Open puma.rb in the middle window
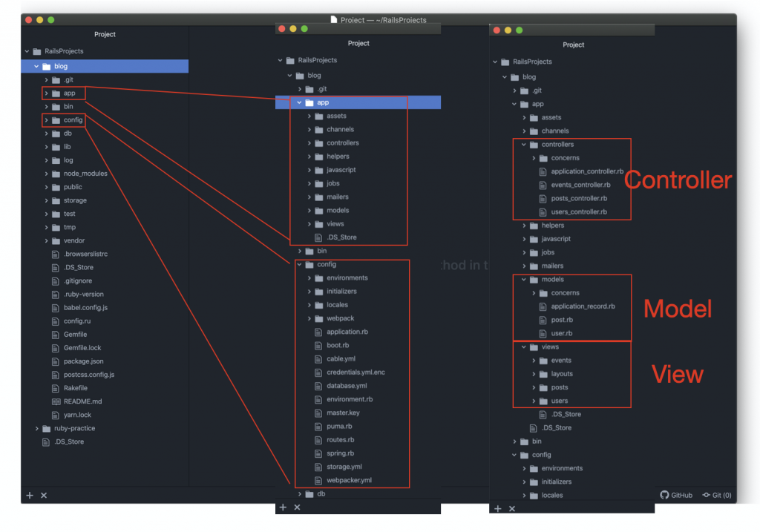Viewport: 760px width, 532px height. 339,427
